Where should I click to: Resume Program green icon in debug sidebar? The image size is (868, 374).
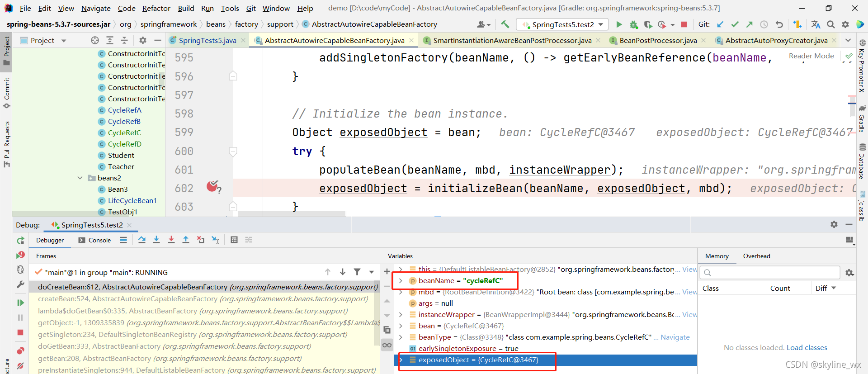coord(20,303)
